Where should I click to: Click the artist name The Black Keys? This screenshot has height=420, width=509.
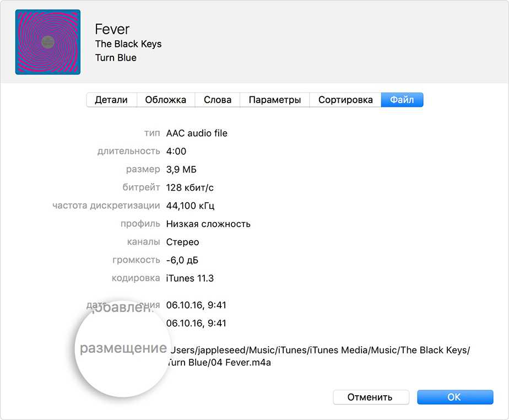pos(128,44)
